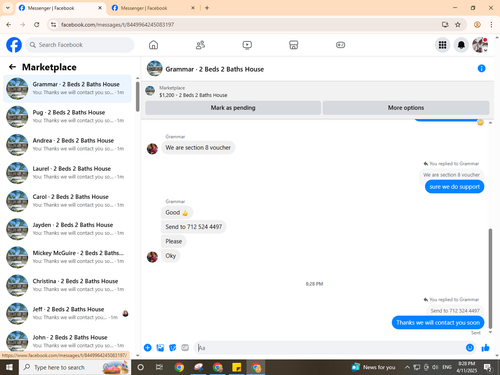The width and height of the screenshot is (500, 375).
Task: Click the chat message area scrollbar
Action: coord(490,278)
